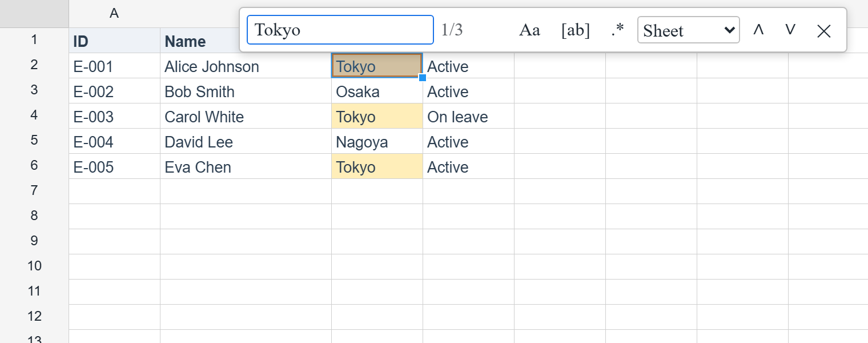Toggle the match case Aa option
The width and height of the screenshot is (868, 343).
[529, 30]
